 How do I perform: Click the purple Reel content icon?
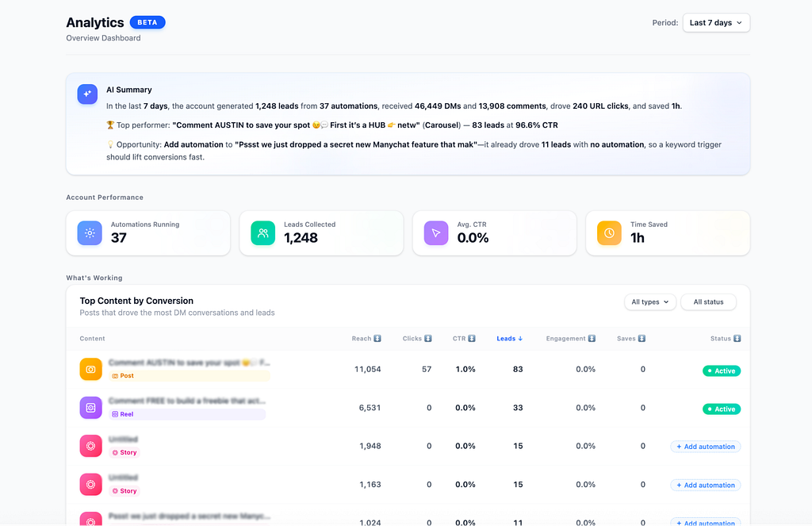coord(90,408)
